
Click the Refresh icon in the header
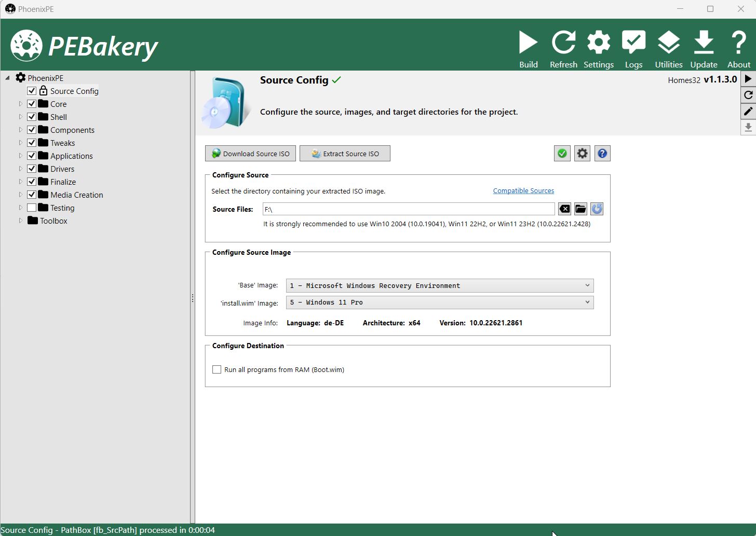coord(563,44)
